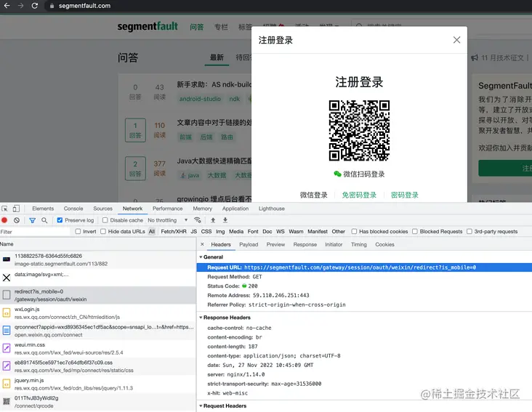The width and height of the screenshot is (532, 412).
Task: Check Hide data URLs checkbox
Action: tap(103, 231)
